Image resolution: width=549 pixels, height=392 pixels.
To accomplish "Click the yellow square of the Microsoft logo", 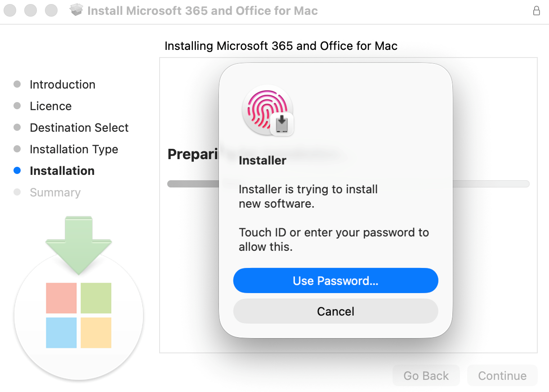I will [96, 333].
